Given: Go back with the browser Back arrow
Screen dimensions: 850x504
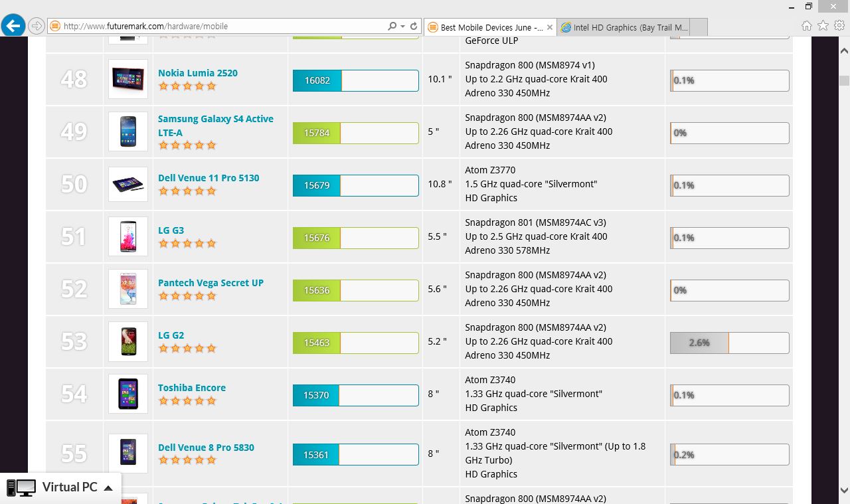Looking at the screenshot, I should click(13, 26).
